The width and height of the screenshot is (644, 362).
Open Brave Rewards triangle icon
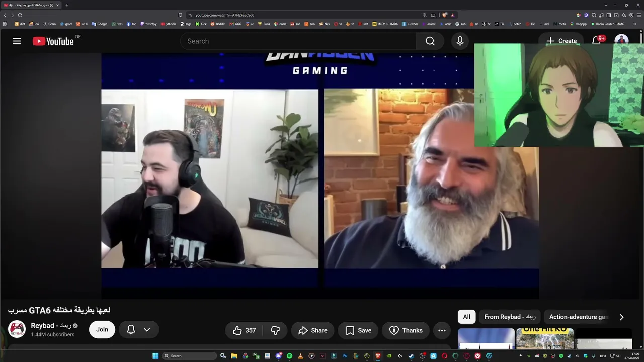pyautogui.click(x=453, y=15)
